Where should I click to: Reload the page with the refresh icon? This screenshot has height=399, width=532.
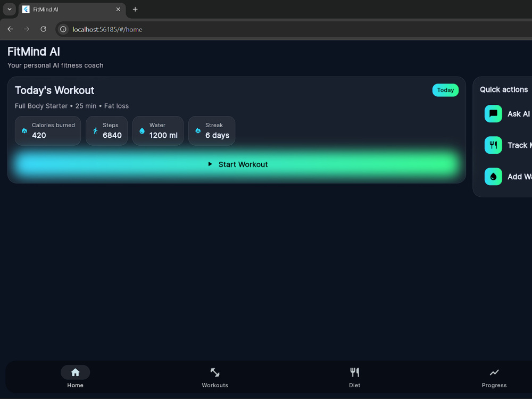43,29
